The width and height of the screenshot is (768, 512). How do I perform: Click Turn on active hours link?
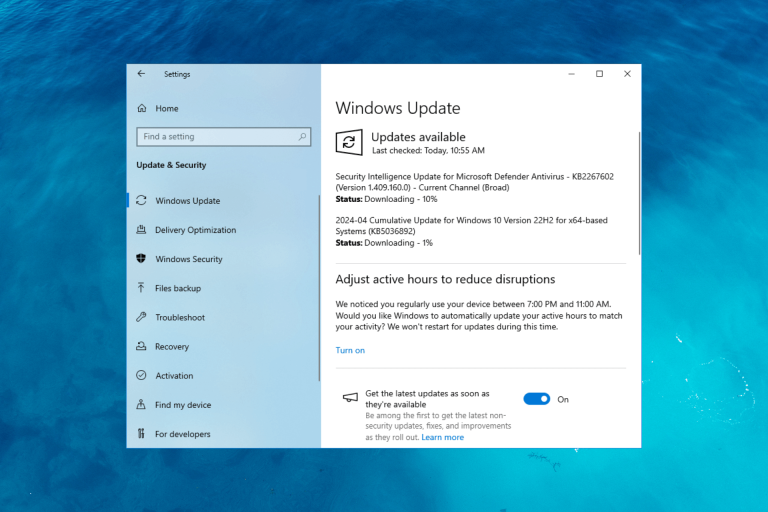coord(350,350)
